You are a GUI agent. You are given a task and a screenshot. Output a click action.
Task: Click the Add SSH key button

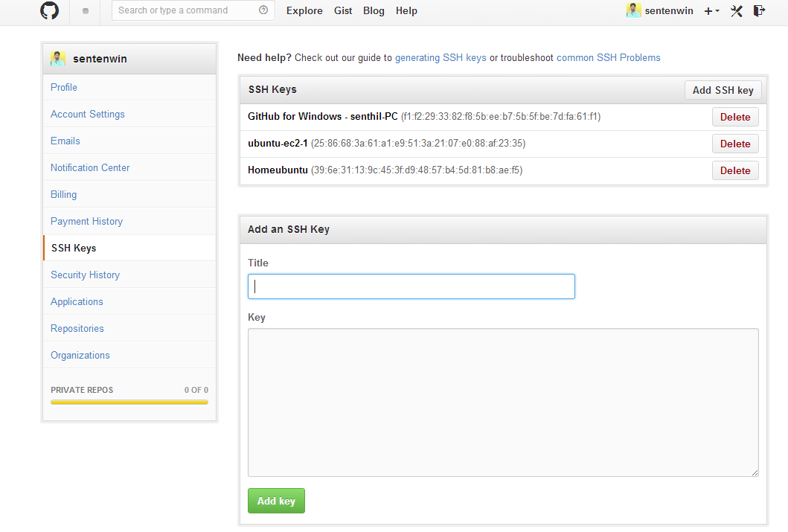click(x=723, y=90)
